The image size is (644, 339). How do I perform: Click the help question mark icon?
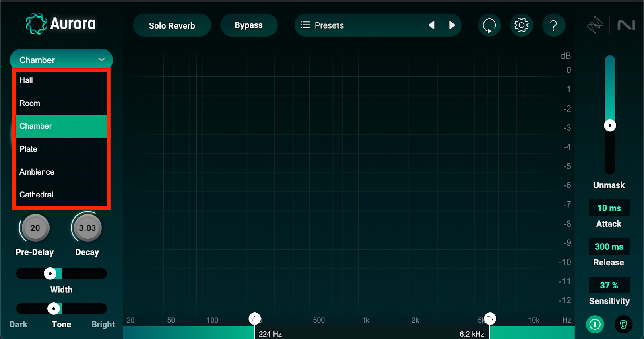click(x=553, y=25)
